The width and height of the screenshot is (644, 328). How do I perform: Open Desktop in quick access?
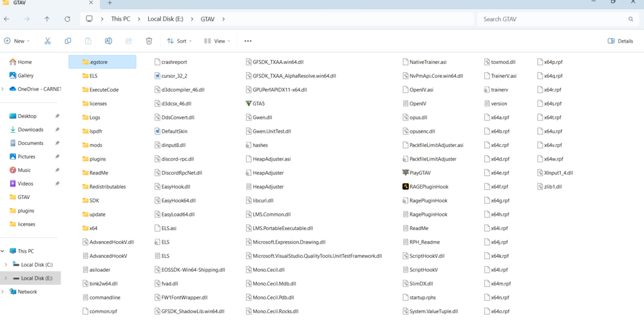23,117
